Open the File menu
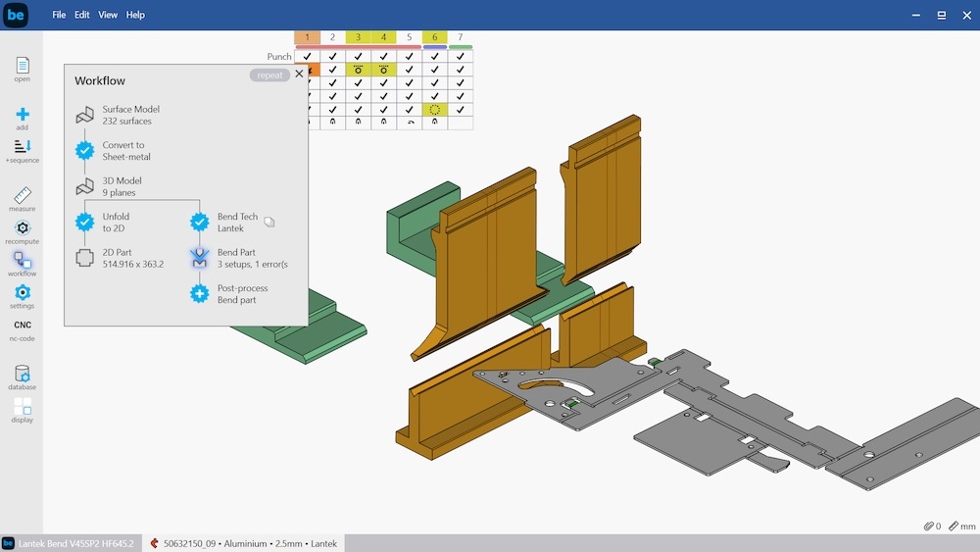The width and height of the screenshot is (980, 552). [x=59, y=15]
